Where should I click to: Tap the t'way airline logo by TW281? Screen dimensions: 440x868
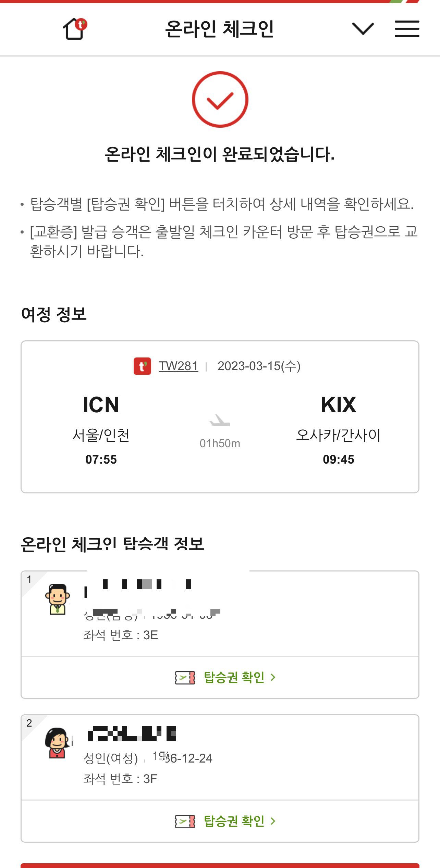pos(142,366)
